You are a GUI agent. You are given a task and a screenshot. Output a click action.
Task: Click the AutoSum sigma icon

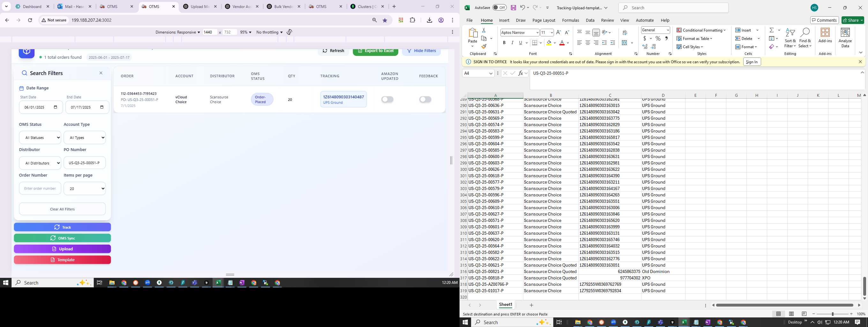pyautogui.click(x=772, y=30)
